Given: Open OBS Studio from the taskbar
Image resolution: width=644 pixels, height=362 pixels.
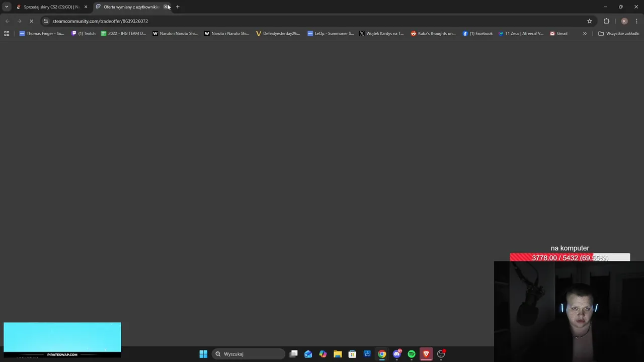Looking at the screenshot, I should click(441, 354).
